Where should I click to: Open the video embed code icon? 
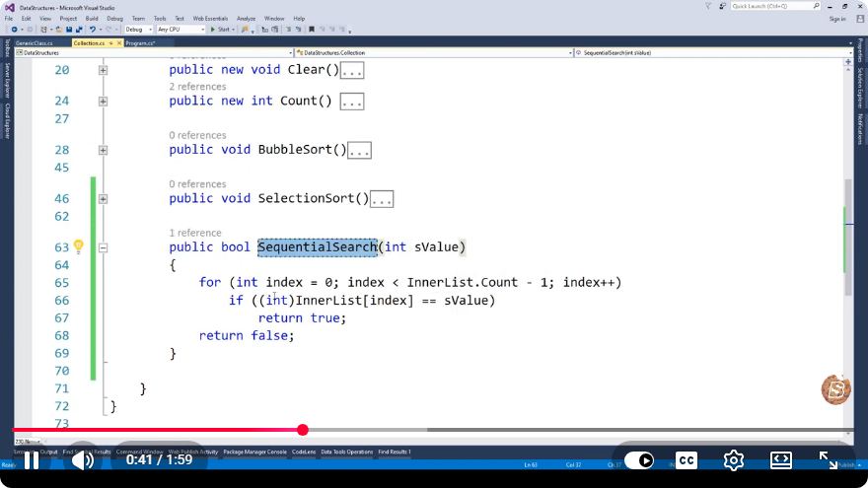coord(780,459)
